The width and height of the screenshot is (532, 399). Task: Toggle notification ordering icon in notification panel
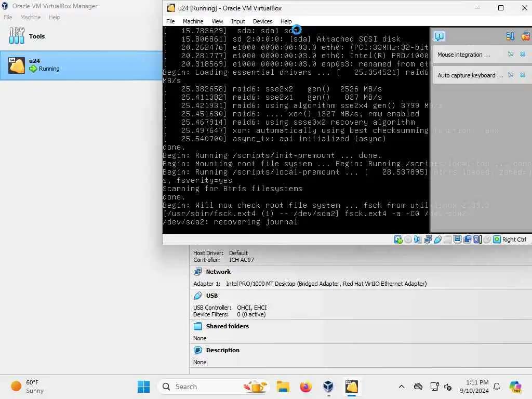(510, 36)
